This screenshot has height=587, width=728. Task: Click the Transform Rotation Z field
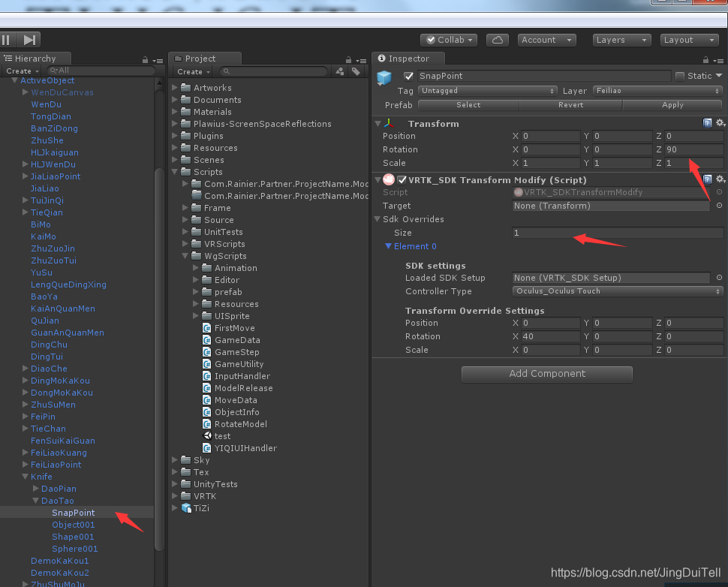click(x=693, y=149)
